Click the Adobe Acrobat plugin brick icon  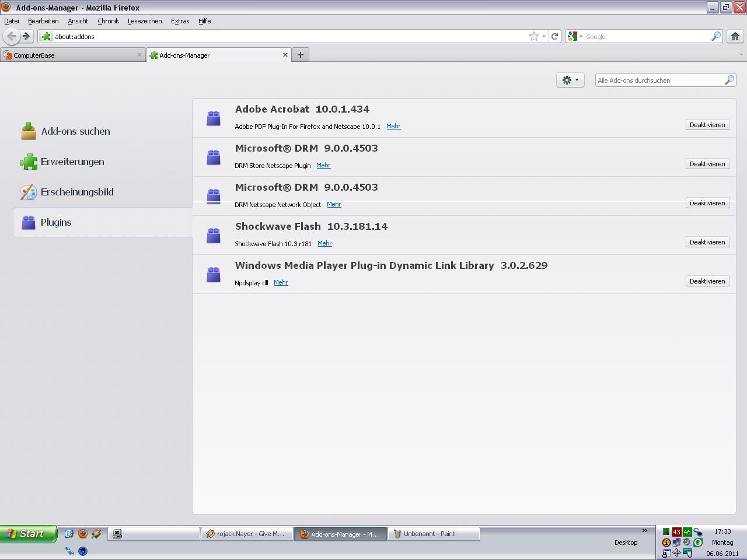pyautogui.click(x=214, y=118)
